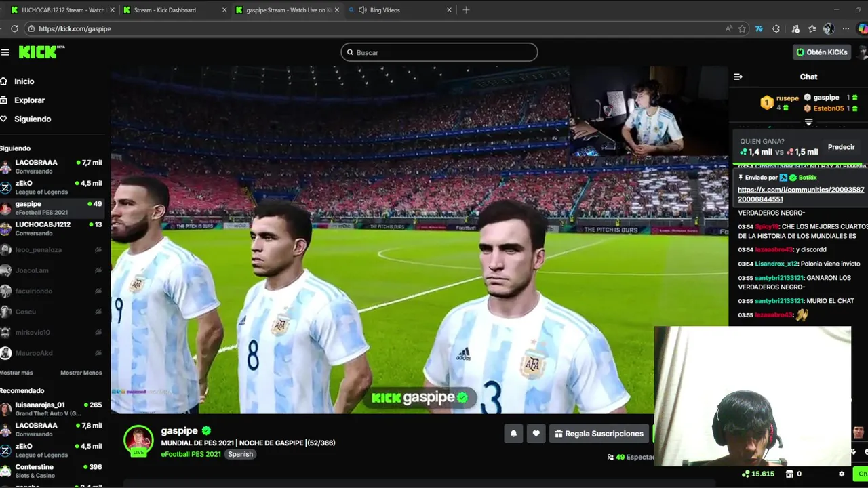Click the gaspipe stream video player
This screenshot has height=488, width=868.
(419, 240)
